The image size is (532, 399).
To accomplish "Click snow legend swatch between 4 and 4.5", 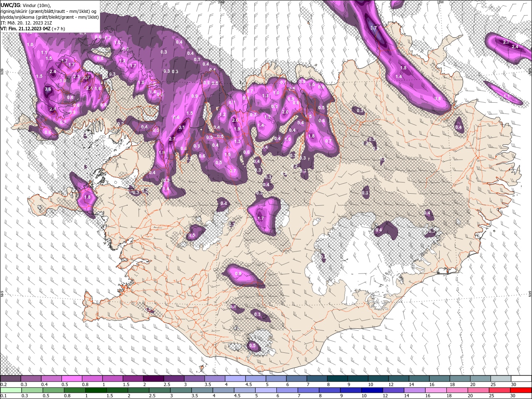I will click(235, 379).
